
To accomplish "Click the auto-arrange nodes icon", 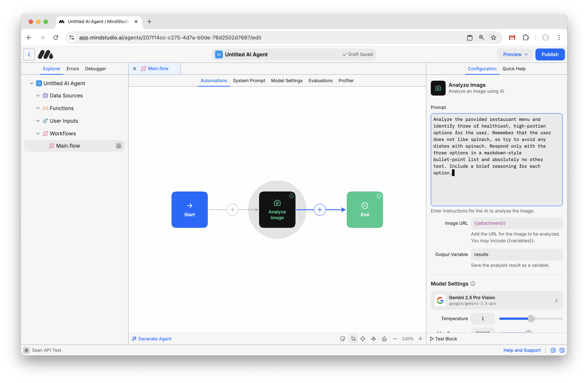I will tap(374, 339).
